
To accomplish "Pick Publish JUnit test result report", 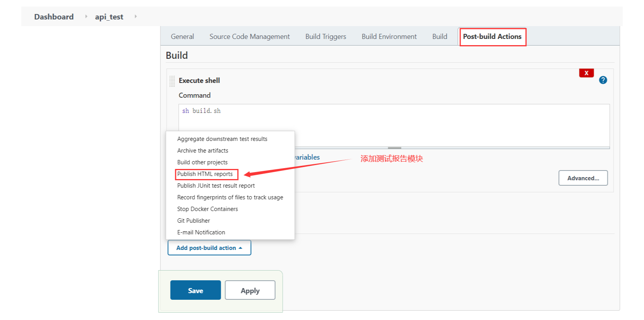I will [216, 186].
